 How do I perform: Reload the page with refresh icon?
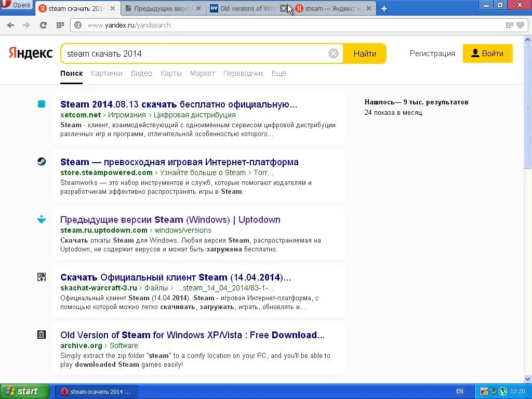click(43, 25)
